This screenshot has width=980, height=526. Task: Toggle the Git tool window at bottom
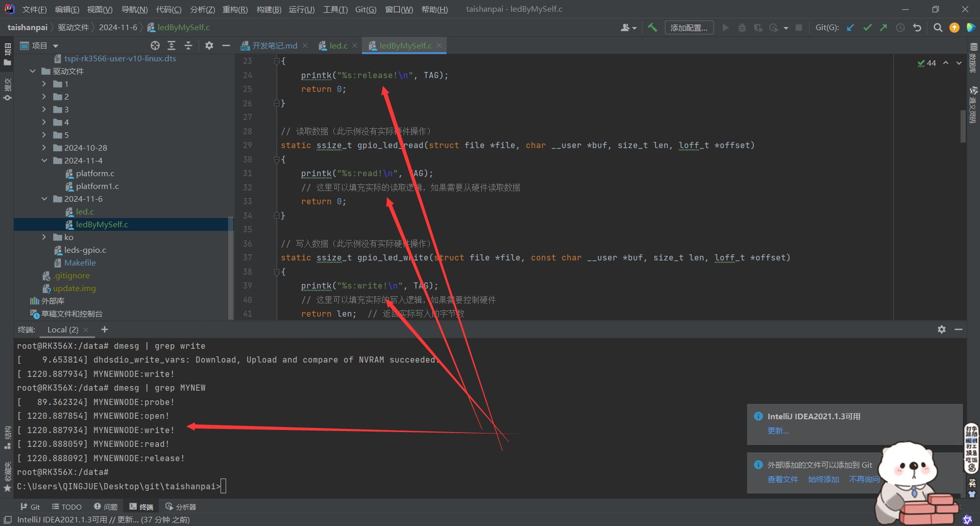tap(30, 507)
